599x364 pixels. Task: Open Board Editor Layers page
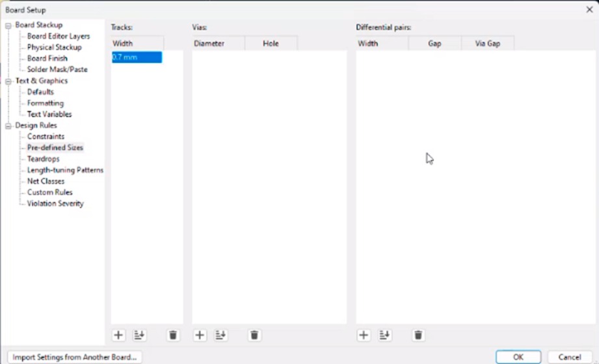[59, 36]
